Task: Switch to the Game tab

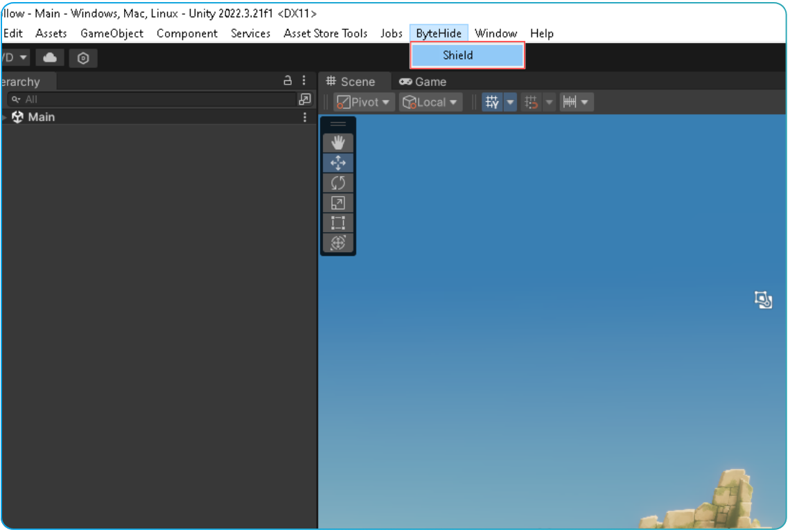Action: click(423, 82)
